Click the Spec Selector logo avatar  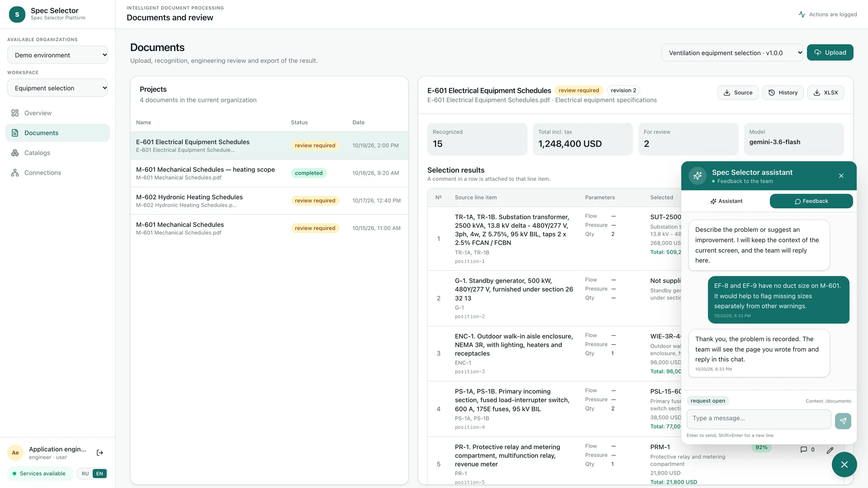pos(17,14)
